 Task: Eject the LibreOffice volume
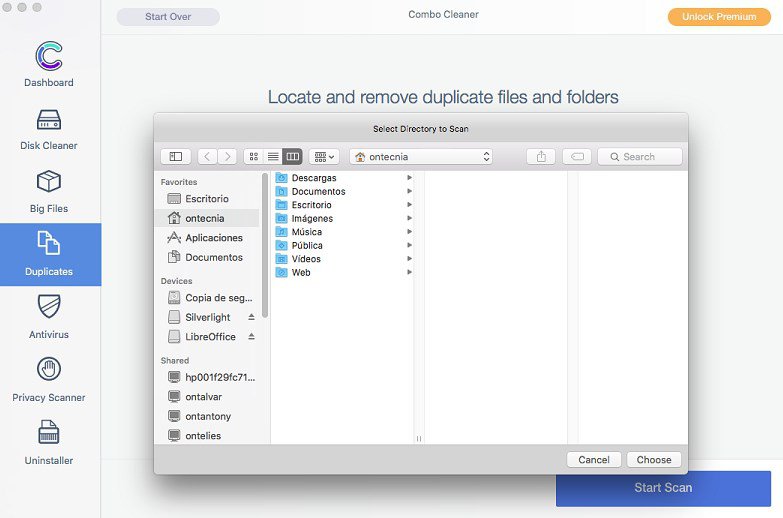(x=251, y=337)
